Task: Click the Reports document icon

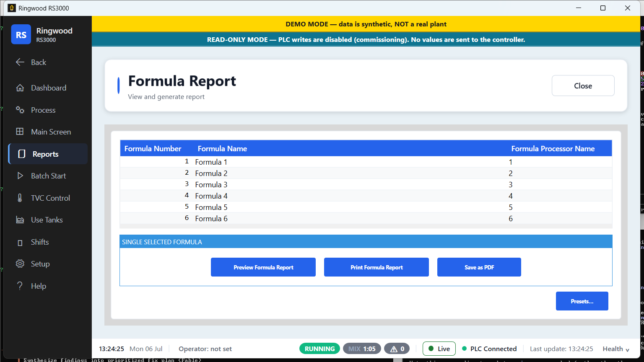Action: [22, 154]
